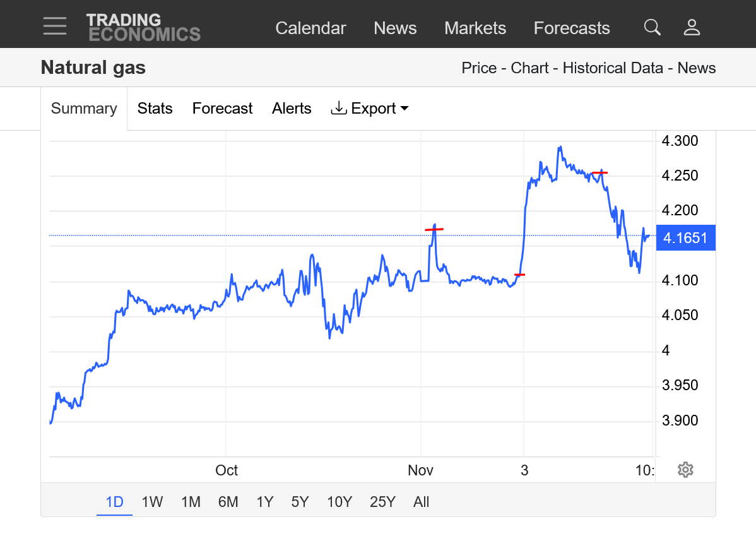
Task: Click the Trading Economics logo
Action: coord(143,28)
